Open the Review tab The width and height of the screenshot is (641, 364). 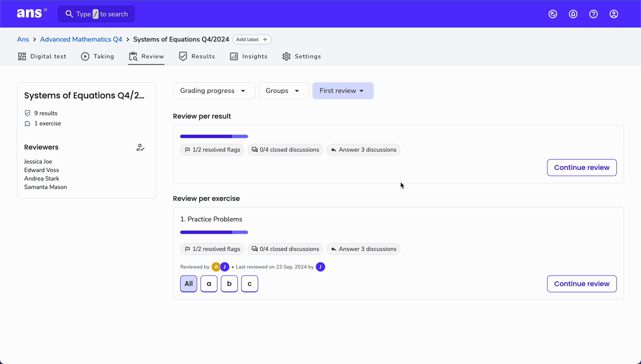point(147,57)
